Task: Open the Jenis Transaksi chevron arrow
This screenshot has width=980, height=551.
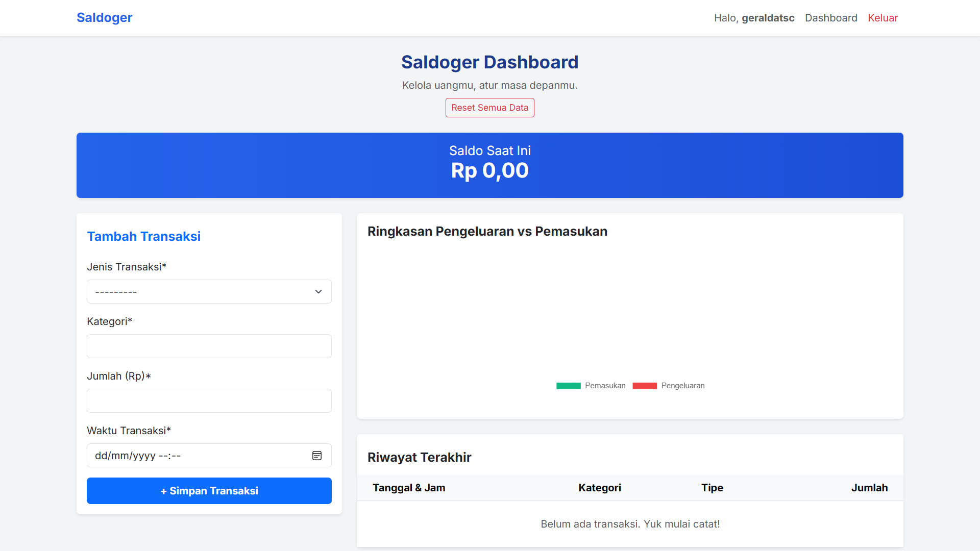Action: pos(318,291)
